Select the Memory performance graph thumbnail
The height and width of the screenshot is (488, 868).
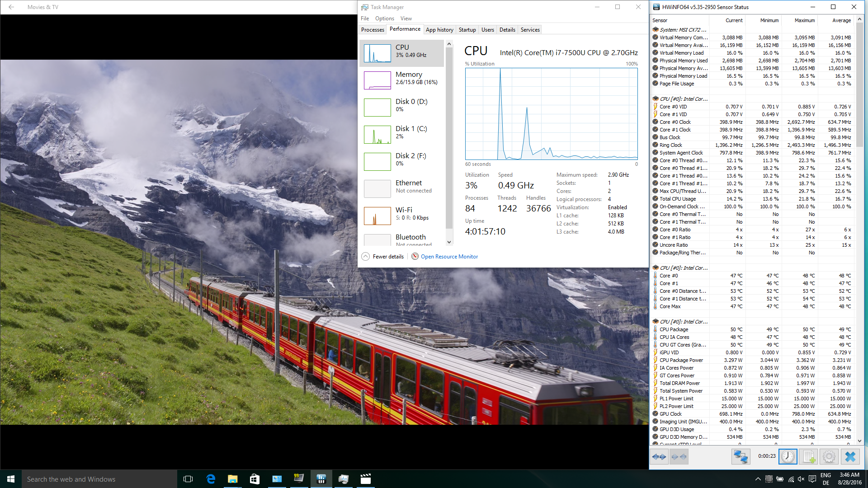377,80
